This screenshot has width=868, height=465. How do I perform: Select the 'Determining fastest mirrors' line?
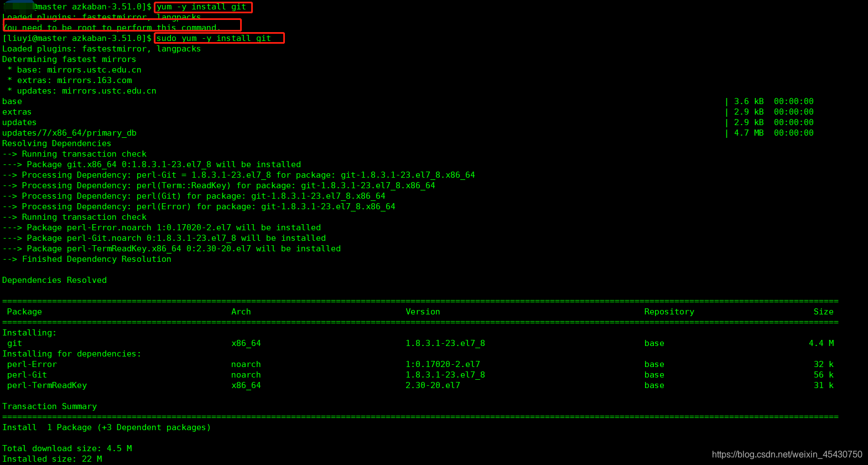[x=69, y=59]
